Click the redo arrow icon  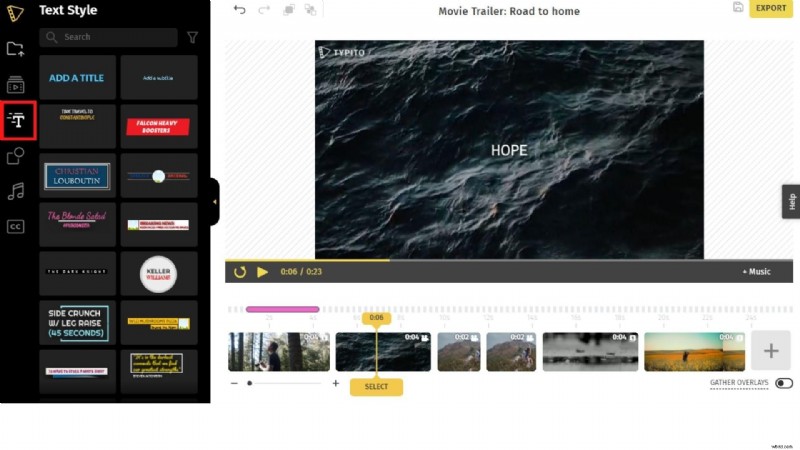point(264,10)
